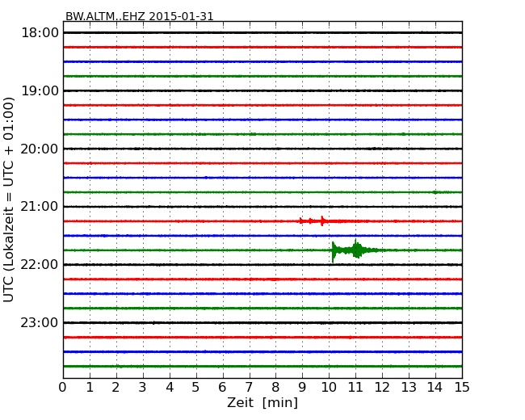525x420 pixels.
Task: Click the x-axis tick label 7
Action: pos(249,387)
